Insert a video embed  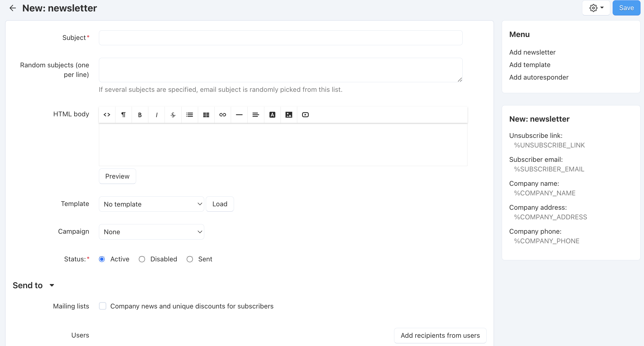(305, 115)
